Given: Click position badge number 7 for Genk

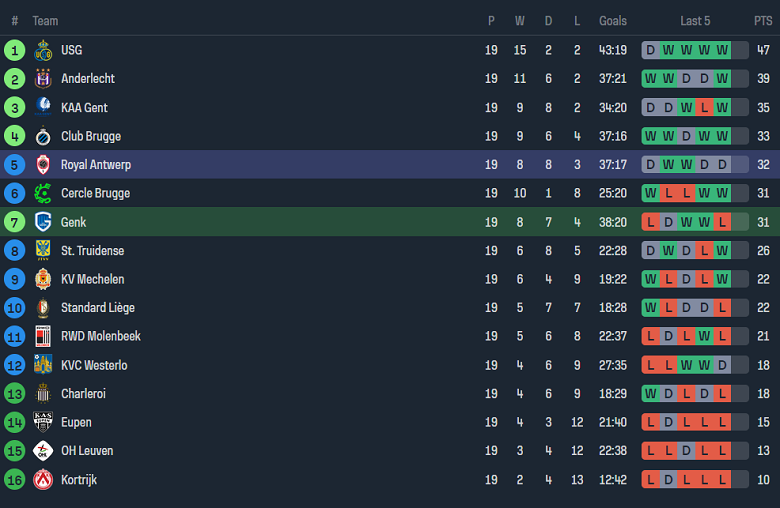Looking at the screenshot, I should (14, 222).
